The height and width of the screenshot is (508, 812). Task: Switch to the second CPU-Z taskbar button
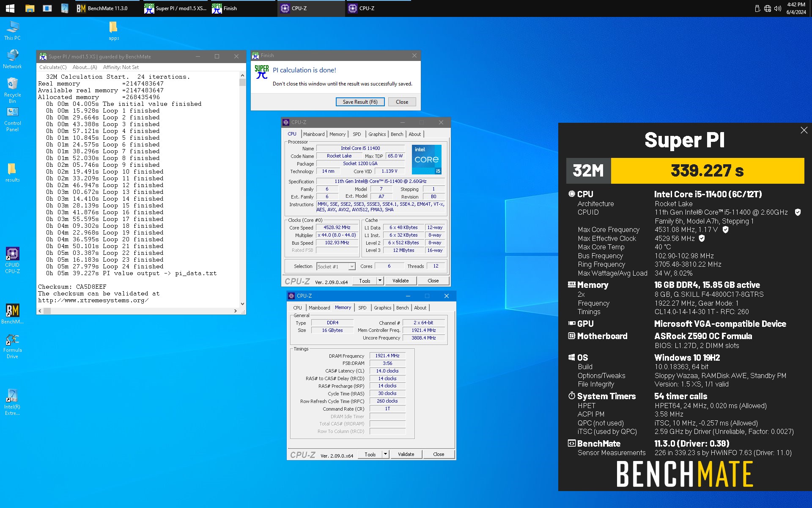click(379, 8)
